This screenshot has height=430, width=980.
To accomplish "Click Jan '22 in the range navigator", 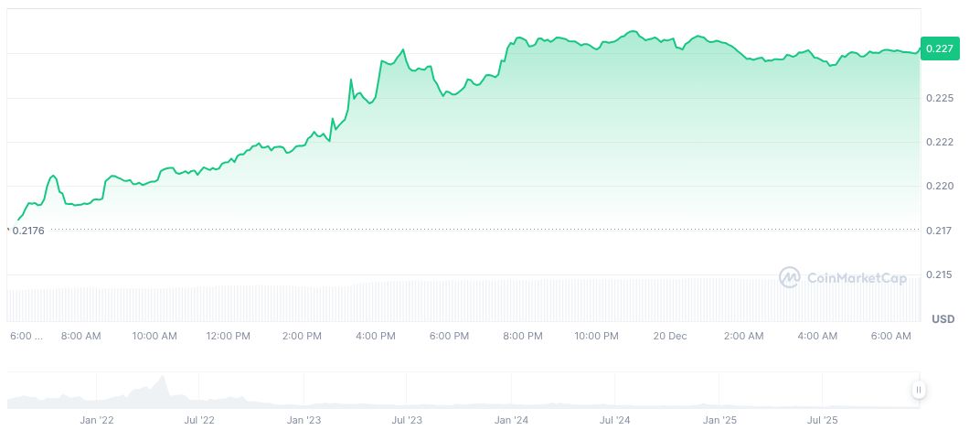I will click(96, 420).
